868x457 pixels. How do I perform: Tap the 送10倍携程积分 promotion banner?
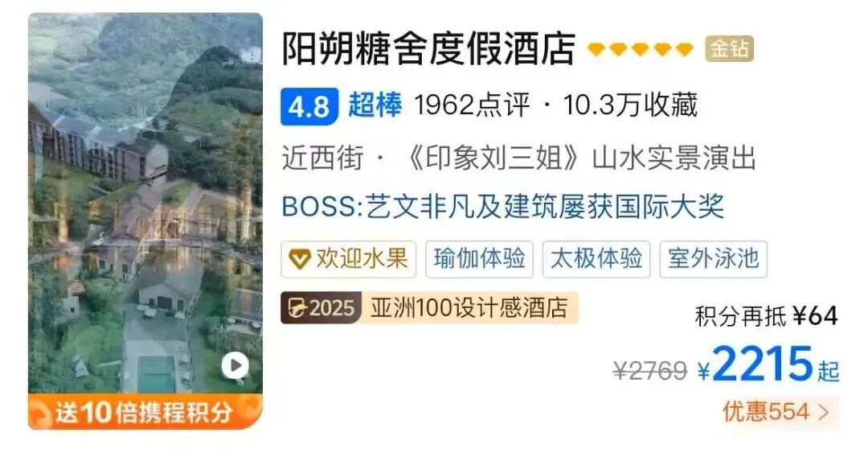pos(145,412)
